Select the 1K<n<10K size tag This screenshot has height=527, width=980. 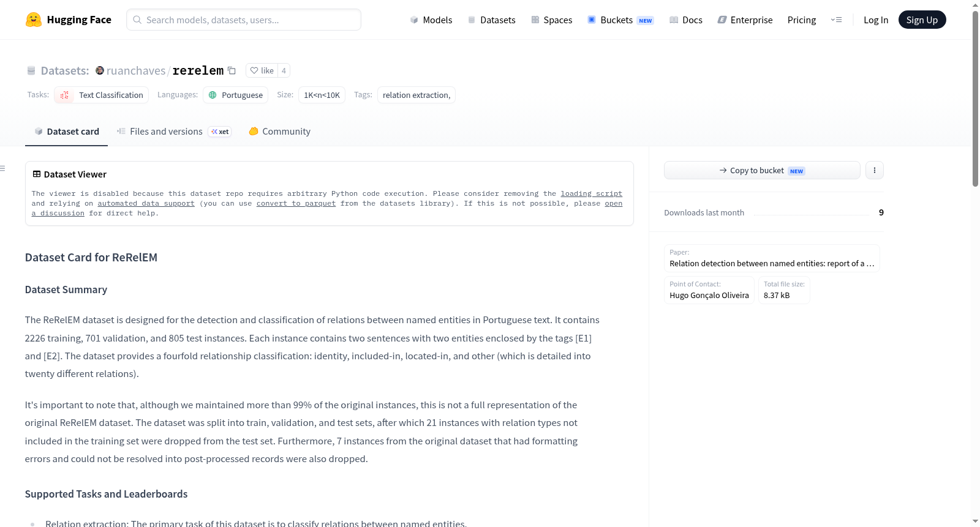tap(322, 95)
